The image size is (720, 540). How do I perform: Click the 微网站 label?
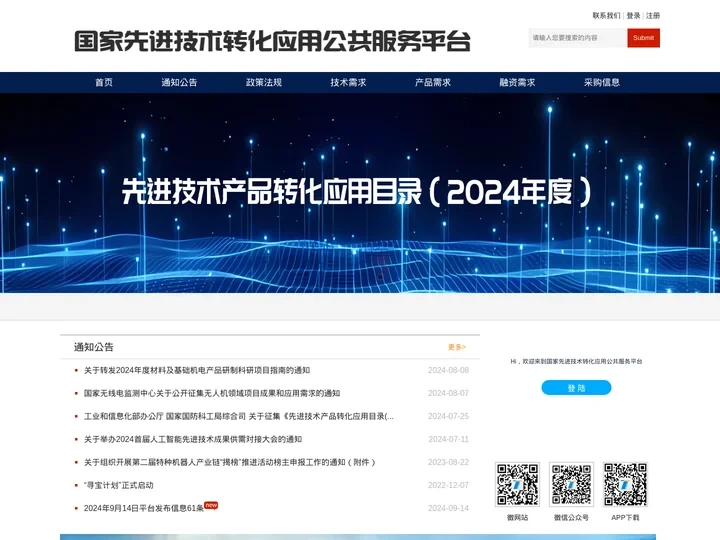click(x=518, y=518)
